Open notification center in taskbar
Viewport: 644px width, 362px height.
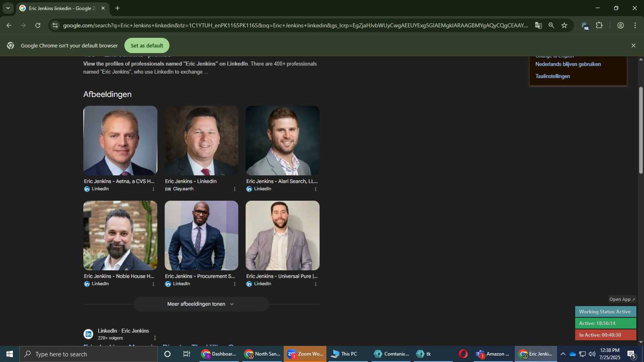(x=632, y=354)
